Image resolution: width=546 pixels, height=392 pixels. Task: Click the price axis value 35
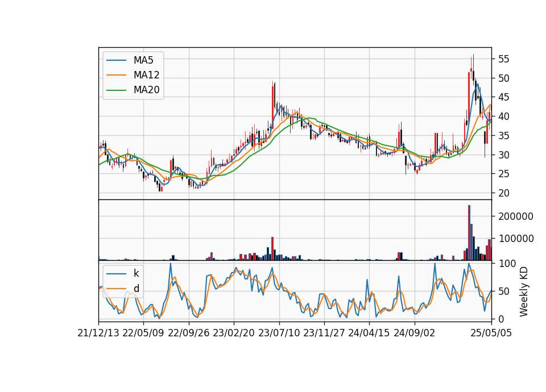tap(503, 136)
